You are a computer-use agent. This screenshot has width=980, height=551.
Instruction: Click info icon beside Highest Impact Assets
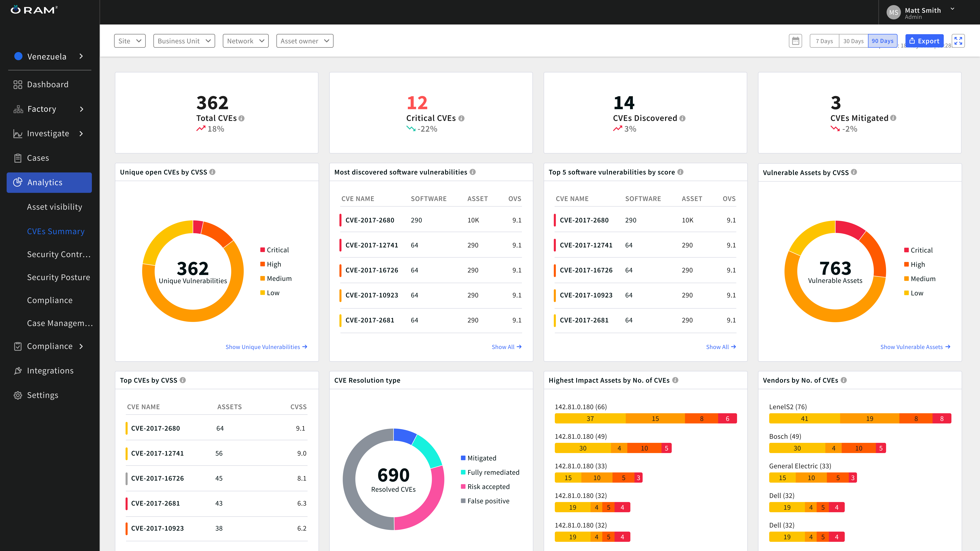coord(675,380)
